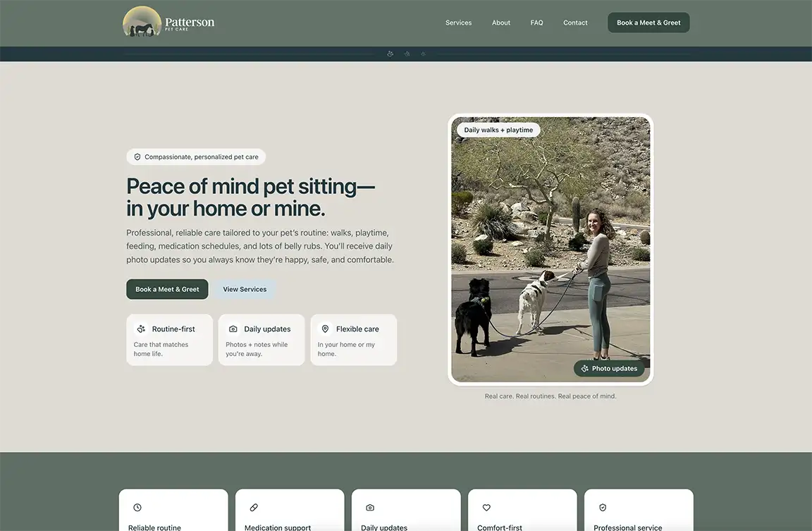This screenshot has height=531, width=812.
Task: Click the camera icon beside Daily updates feature
Action: coord(233,328)
